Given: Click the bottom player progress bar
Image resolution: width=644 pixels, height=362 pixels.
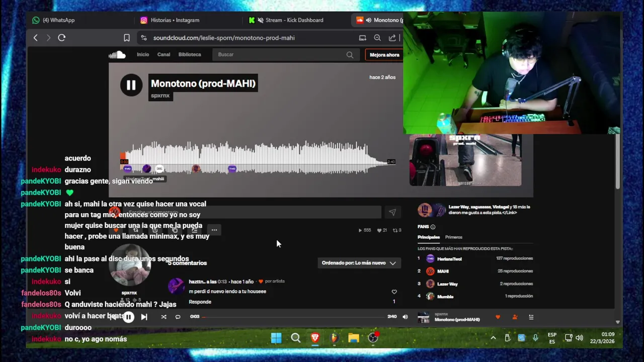Looking at the screenshot, I should coord(294,317).
